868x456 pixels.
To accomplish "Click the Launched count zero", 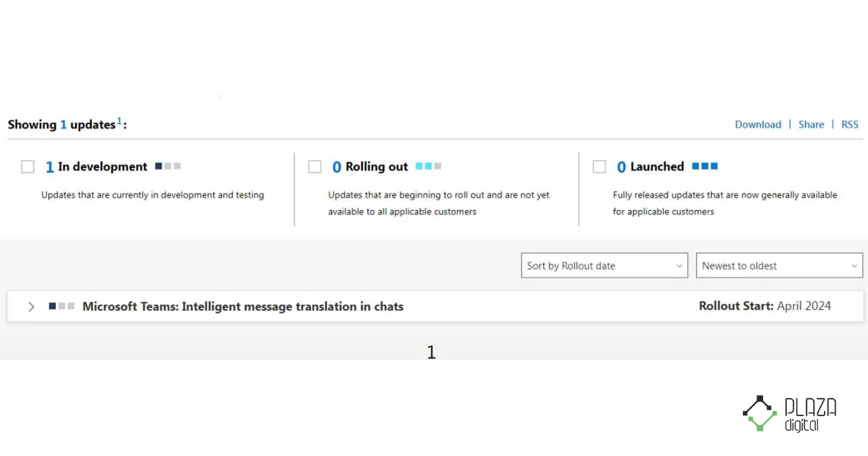I will coord(621,167).
